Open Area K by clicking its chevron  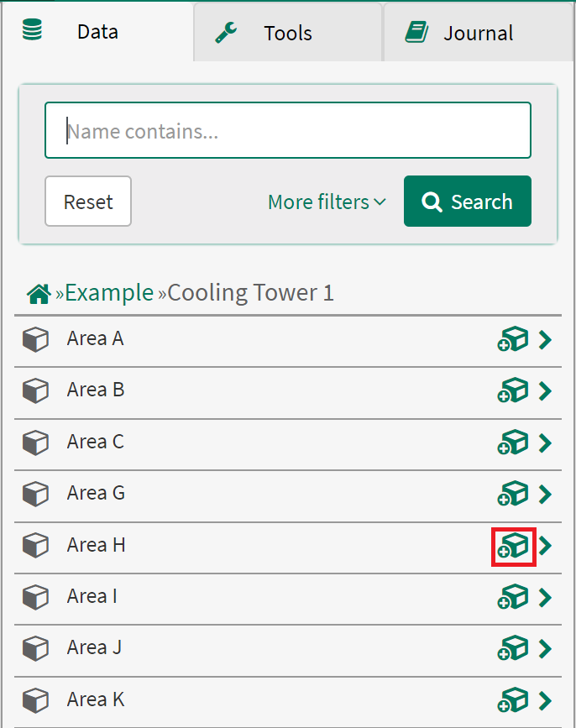point(546,700)
